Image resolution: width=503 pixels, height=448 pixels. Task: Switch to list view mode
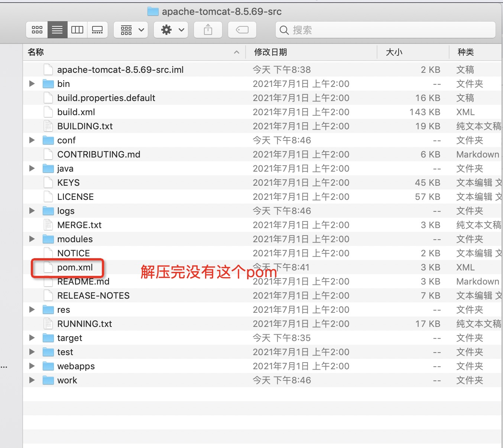point(57,30)
